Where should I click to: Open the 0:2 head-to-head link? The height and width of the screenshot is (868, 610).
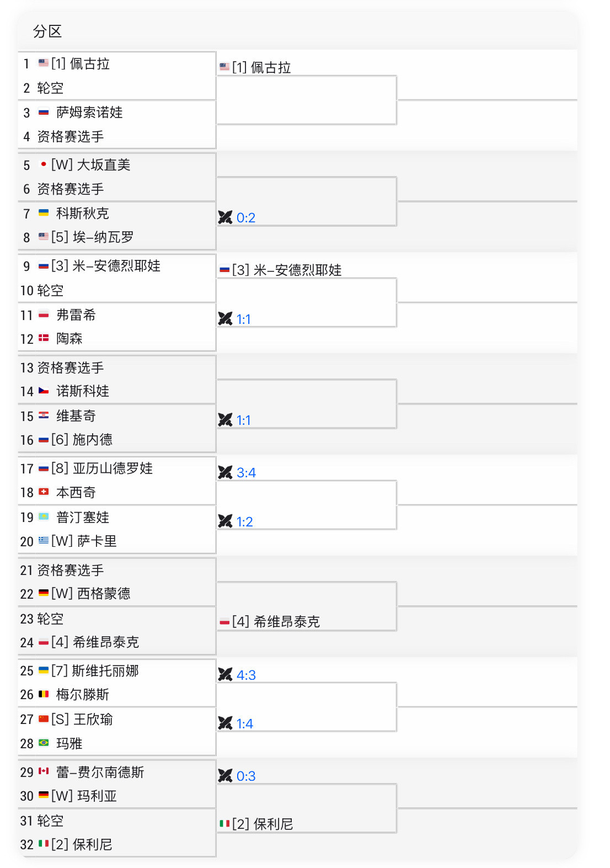(246, 217)
